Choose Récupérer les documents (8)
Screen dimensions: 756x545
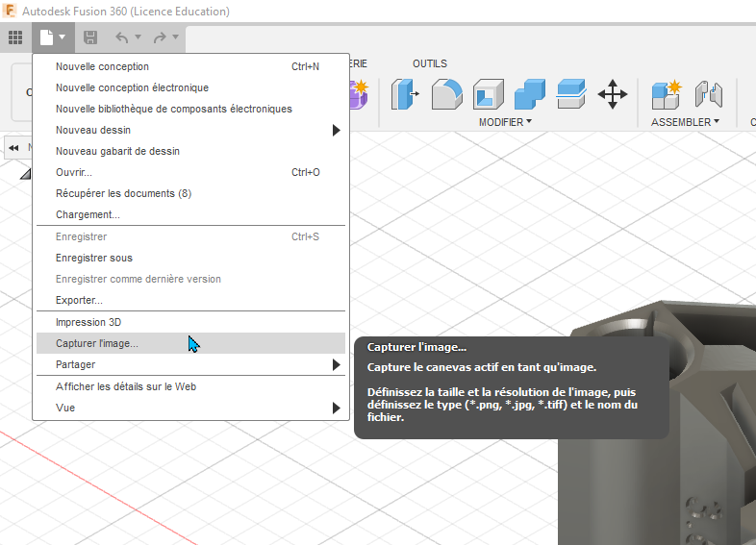tap(191, 194)
